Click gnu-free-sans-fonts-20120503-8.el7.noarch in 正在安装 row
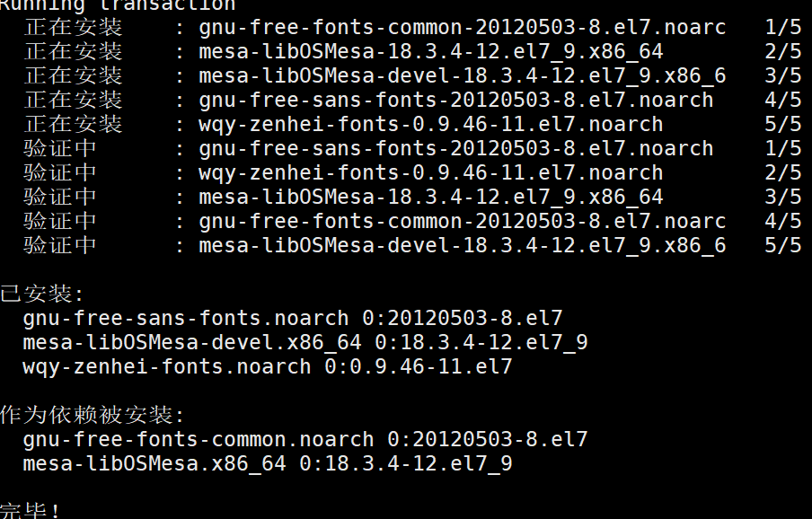Image resolution: width=812 pixels, height=519 pixels. [x=455, y=101]
